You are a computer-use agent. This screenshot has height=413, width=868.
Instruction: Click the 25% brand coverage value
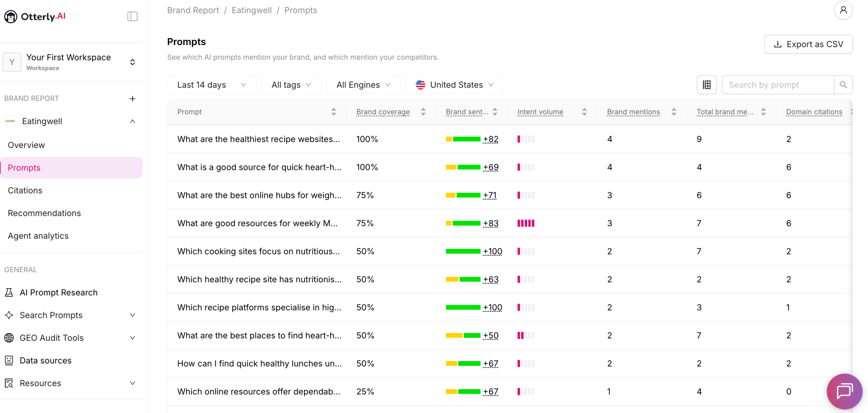(x=365, y=392)
